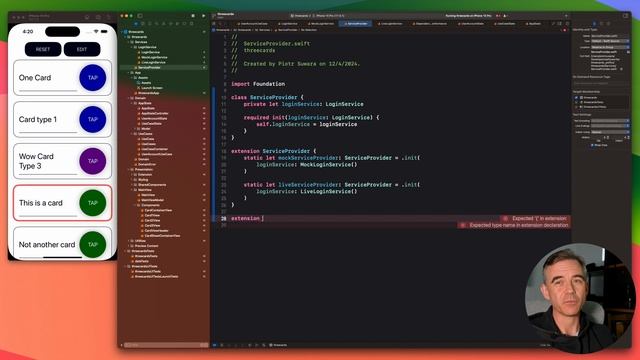
Task: Select LiveLoginService file in the navigator
Action: pos(153,62)
